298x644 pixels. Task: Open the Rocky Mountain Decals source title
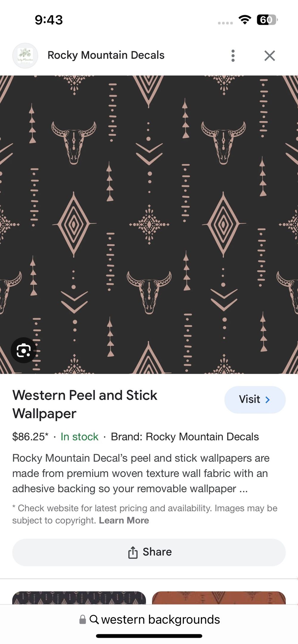(x=106, y=55)
